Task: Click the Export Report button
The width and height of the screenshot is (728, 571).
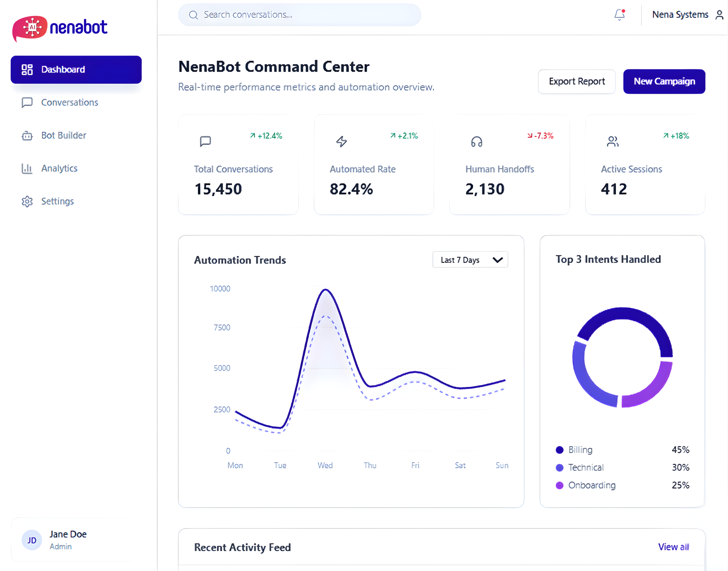Action: (576, 81)
